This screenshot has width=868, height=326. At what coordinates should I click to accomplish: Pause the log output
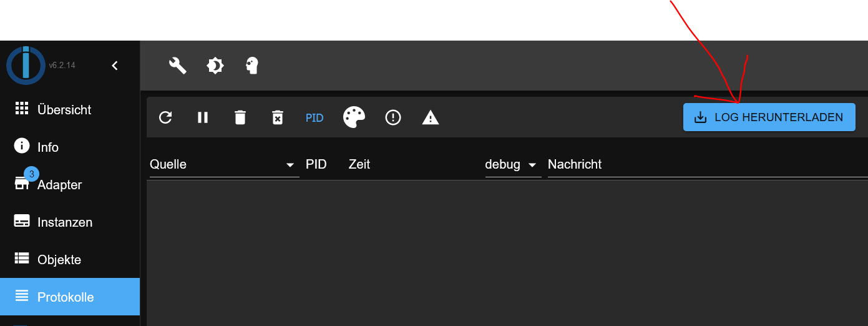click(x=203, y=117)
